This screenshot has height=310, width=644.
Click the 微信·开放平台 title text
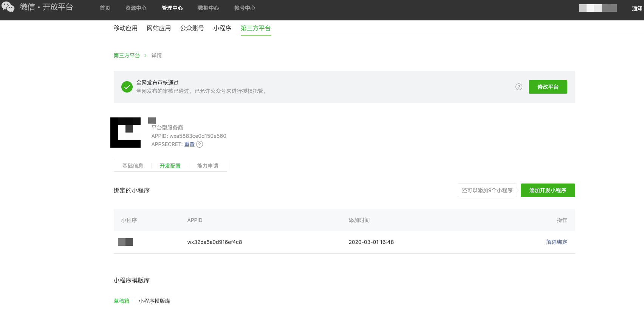(46, 7)
